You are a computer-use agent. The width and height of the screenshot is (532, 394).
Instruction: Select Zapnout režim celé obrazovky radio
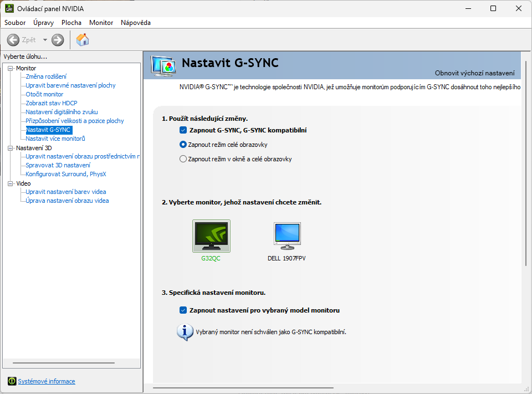183,145
